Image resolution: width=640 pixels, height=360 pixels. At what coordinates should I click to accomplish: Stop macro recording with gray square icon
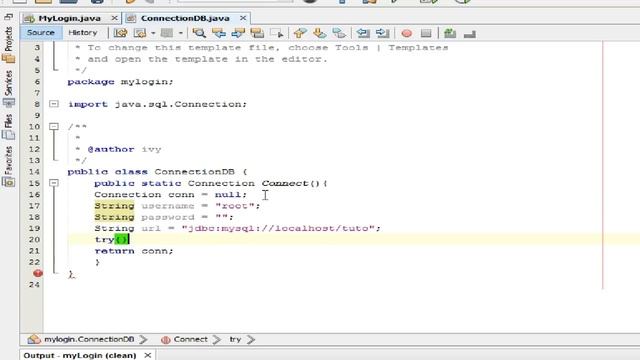(x=426, y=33)
